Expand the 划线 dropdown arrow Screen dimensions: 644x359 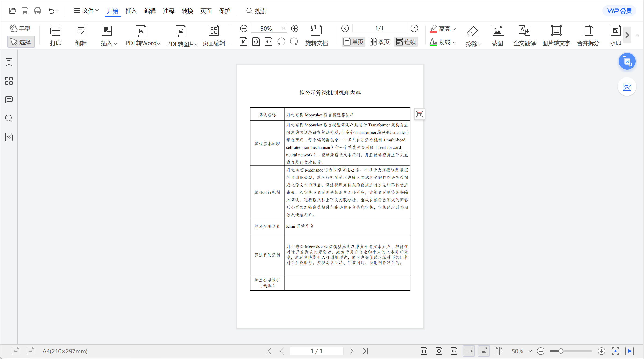454,42
